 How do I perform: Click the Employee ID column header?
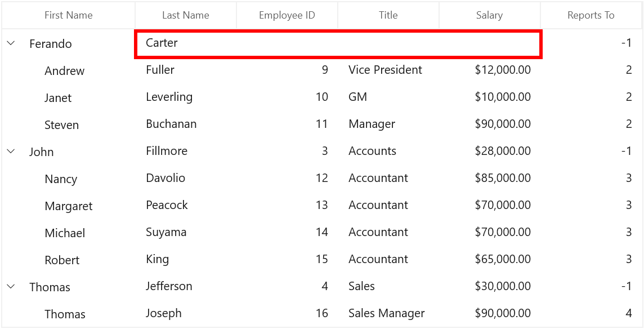(287, 15)
